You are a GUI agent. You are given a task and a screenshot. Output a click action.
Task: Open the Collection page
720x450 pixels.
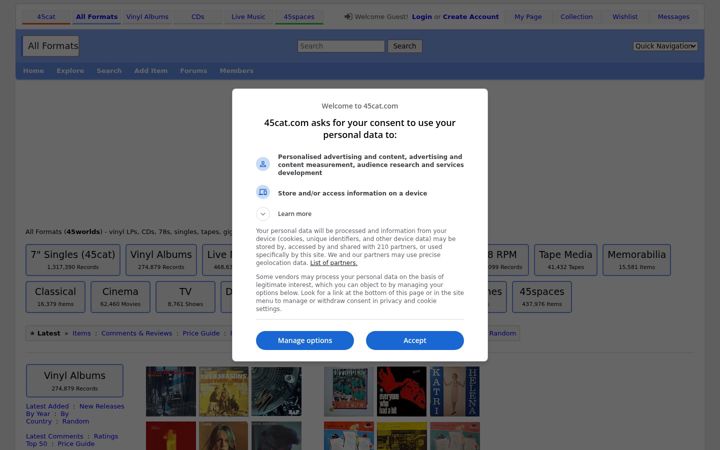576,17
